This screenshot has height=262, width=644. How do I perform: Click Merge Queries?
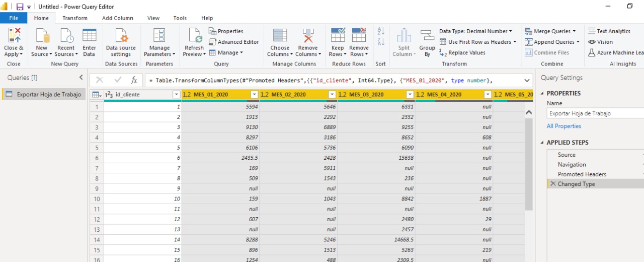pos(550,31)
